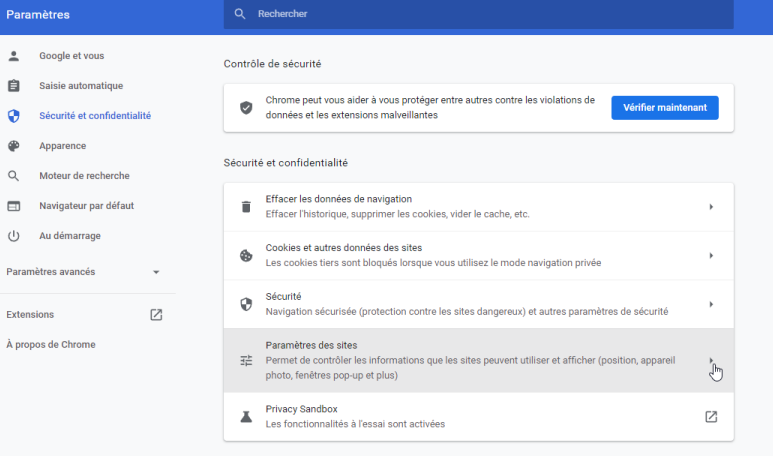773x456 pixels.
Task: Expand Paramètres avancés section
Action: (x=155, y=272)
